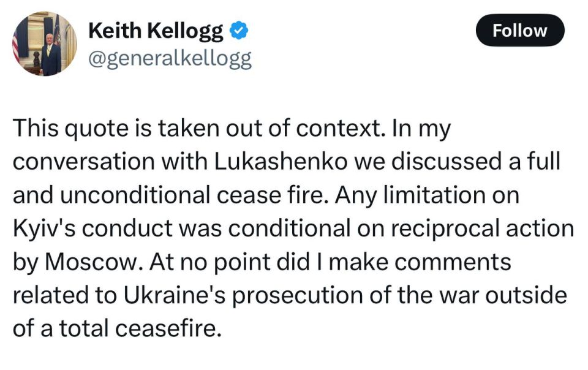Select the word "conversation" in the tweet

(84, 162)
